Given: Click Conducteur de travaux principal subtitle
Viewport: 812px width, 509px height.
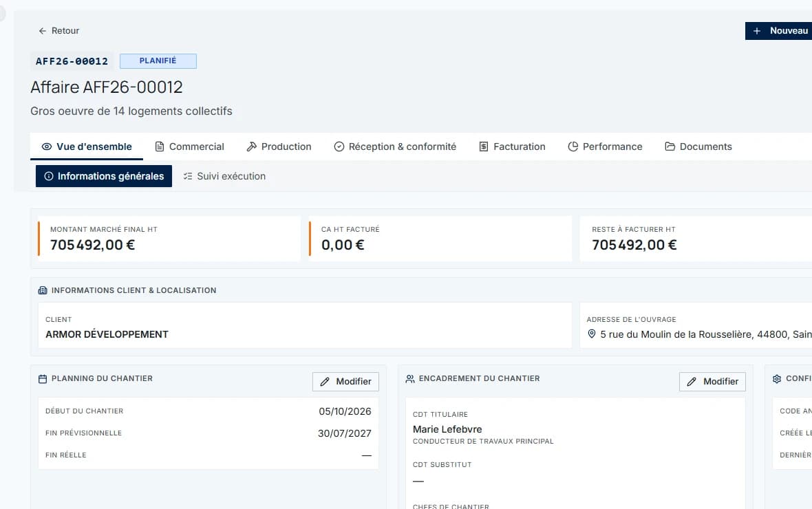Looking at the screenshot, I should (483, 442).
